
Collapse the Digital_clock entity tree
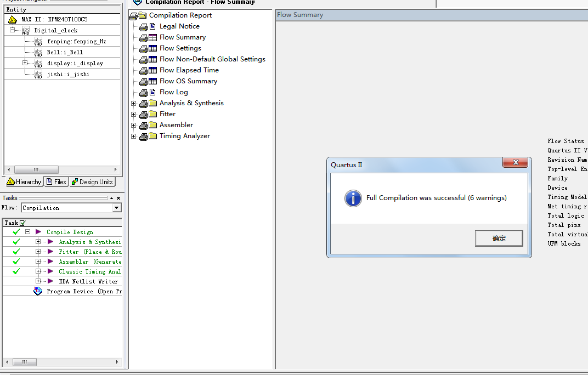(x=13, y=30)
